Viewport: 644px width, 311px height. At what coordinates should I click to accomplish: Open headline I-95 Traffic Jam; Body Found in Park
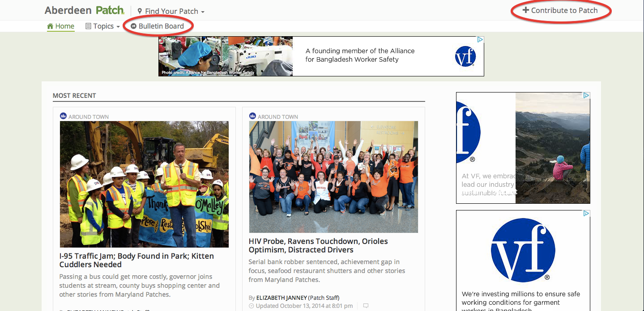tap(136, 260)
